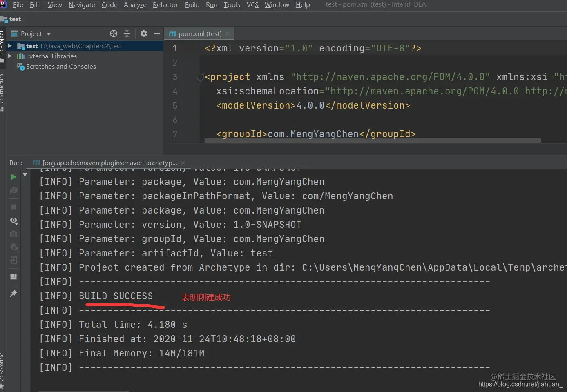The height and width of the screenshot is (392, 567).
Task: Click the version 1.0-SNAPSHOT parameter line
Action: (170, 225)
